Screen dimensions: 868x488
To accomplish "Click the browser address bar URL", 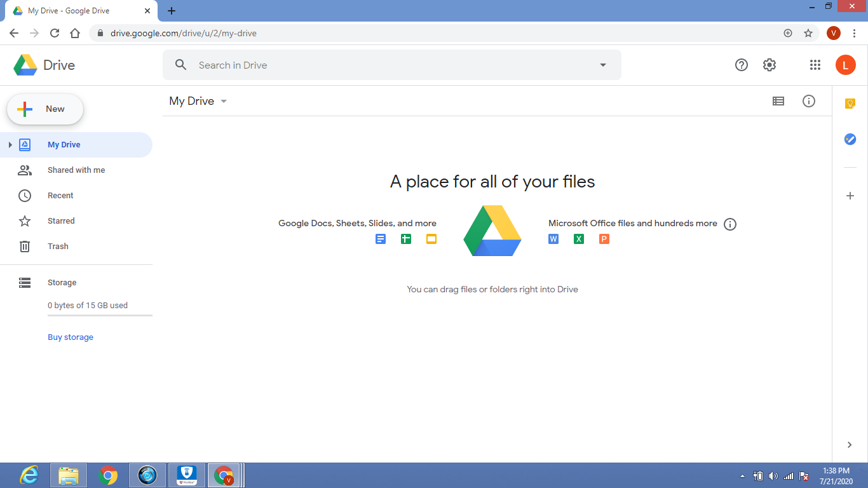I will [x=184, y=33].
